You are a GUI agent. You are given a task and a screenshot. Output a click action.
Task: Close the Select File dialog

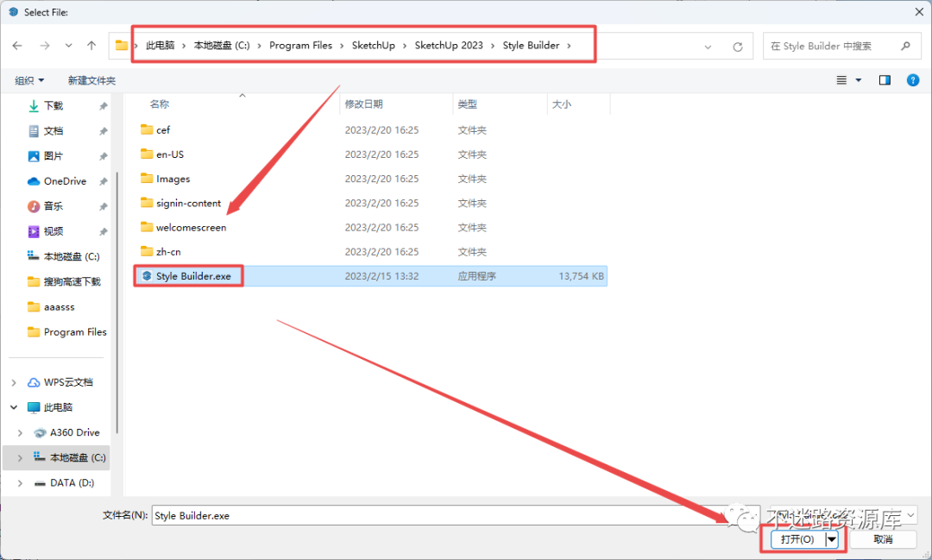click(919, 12)
